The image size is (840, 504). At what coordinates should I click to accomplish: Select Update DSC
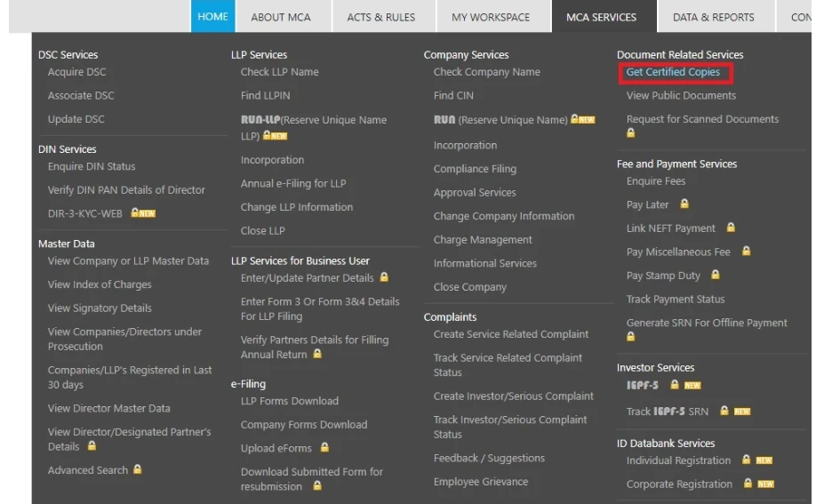tap(76, 119)
